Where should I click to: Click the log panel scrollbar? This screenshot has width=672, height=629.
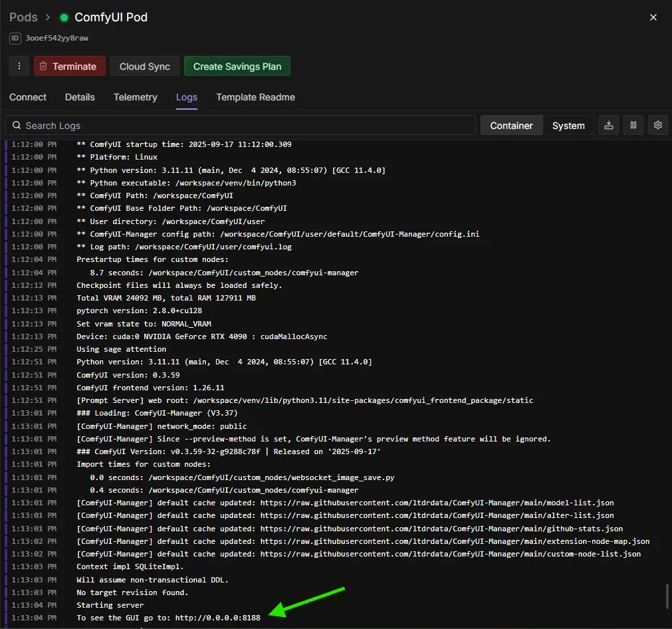pos(667,596)
